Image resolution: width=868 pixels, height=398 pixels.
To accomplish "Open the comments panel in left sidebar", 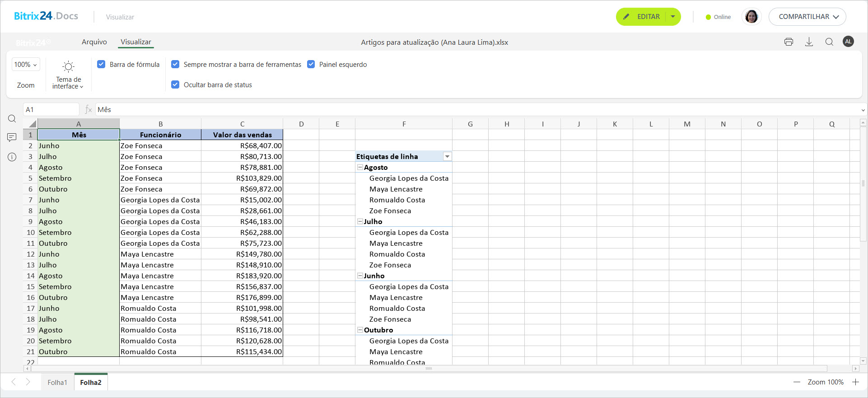I will 12,137.
